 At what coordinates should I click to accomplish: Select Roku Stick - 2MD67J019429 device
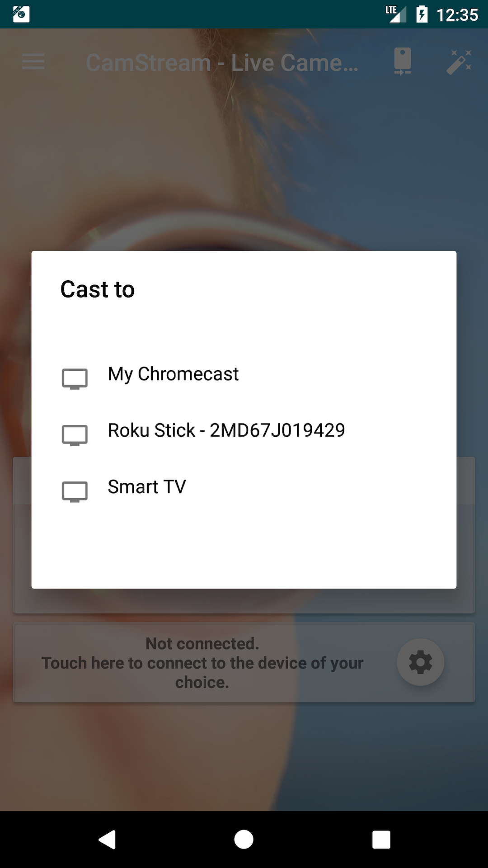(x=226, y=430)
